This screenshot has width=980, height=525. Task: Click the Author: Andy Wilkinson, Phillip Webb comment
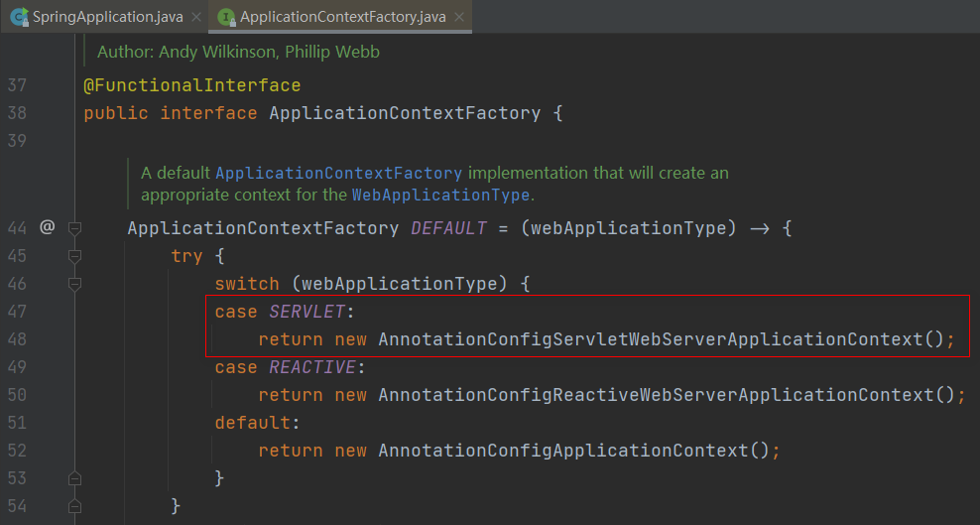[238, 52]
